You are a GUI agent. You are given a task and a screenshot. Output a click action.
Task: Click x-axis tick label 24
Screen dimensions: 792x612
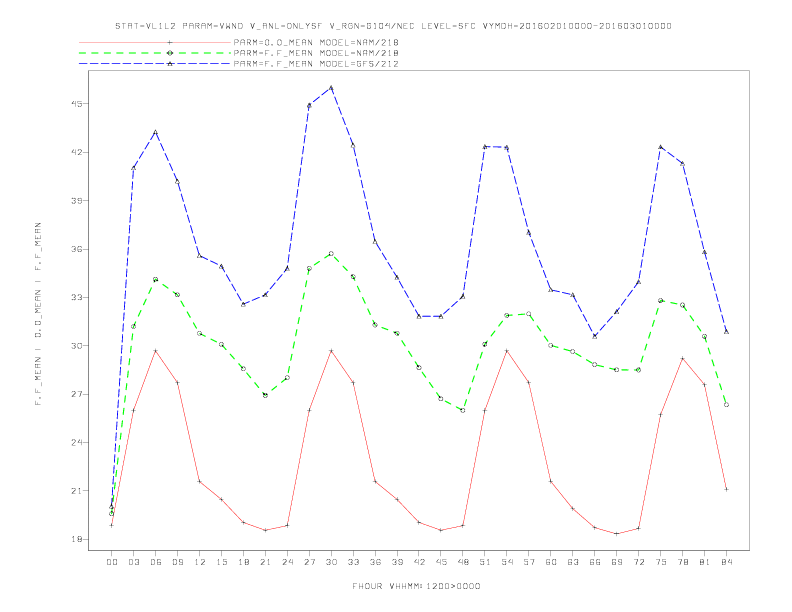point(287,562)
